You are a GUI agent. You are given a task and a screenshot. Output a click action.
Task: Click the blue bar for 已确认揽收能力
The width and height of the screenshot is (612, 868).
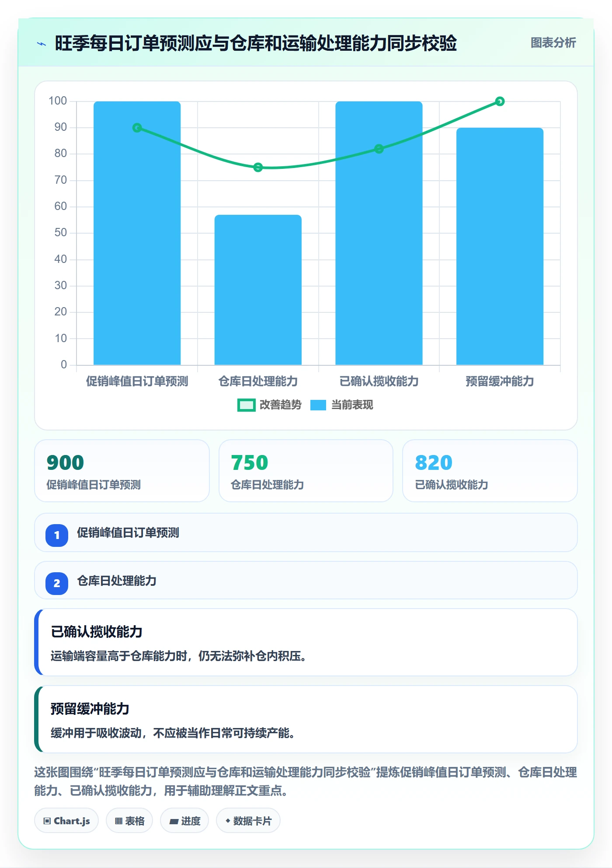coord(379,233)
